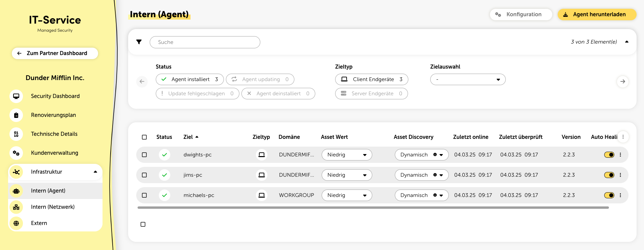Click the filter funnel icon
644x250 pixels.
pyautogui.click(x=139, y=42)
